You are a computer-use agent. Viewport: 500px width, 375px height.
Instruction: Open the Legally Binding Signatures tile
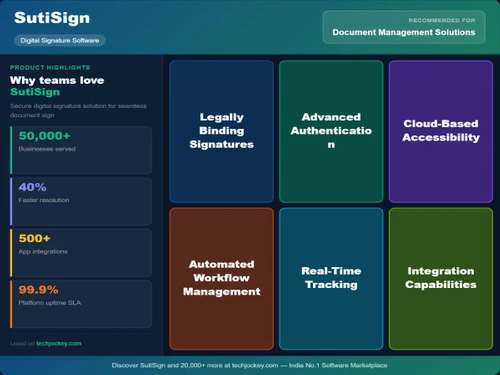point(222,131)
